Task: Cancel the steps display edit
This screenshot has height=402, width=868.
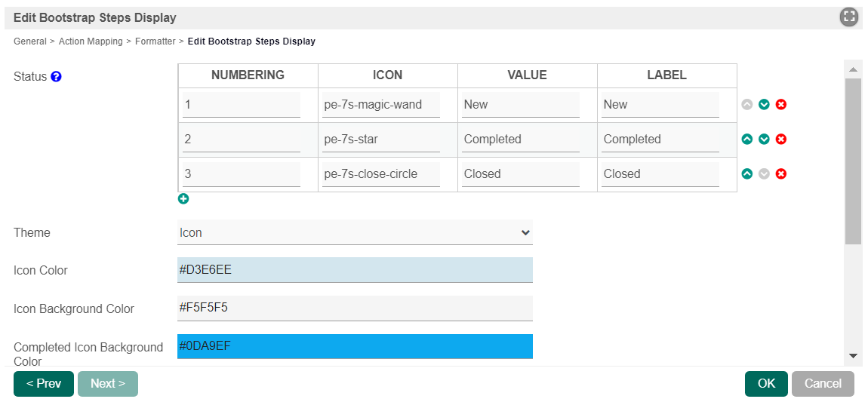Action: 823,384
